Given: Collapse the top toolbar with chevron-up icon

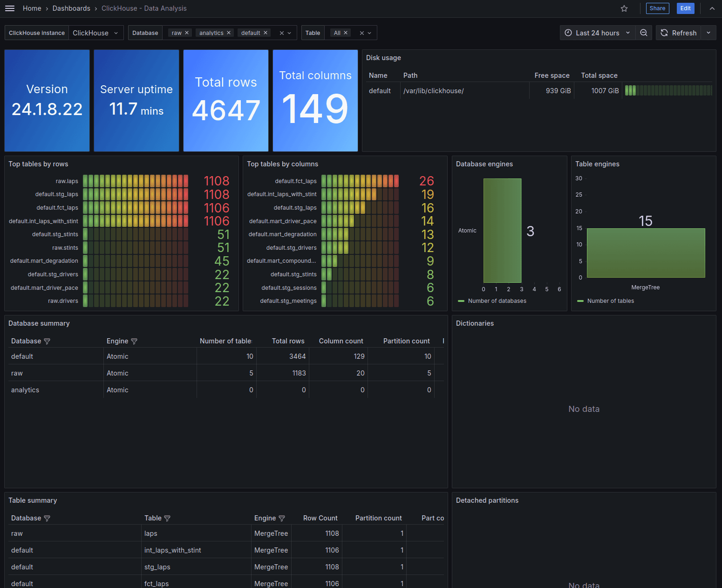Looking at the screenshot, I should click(712, 8).
